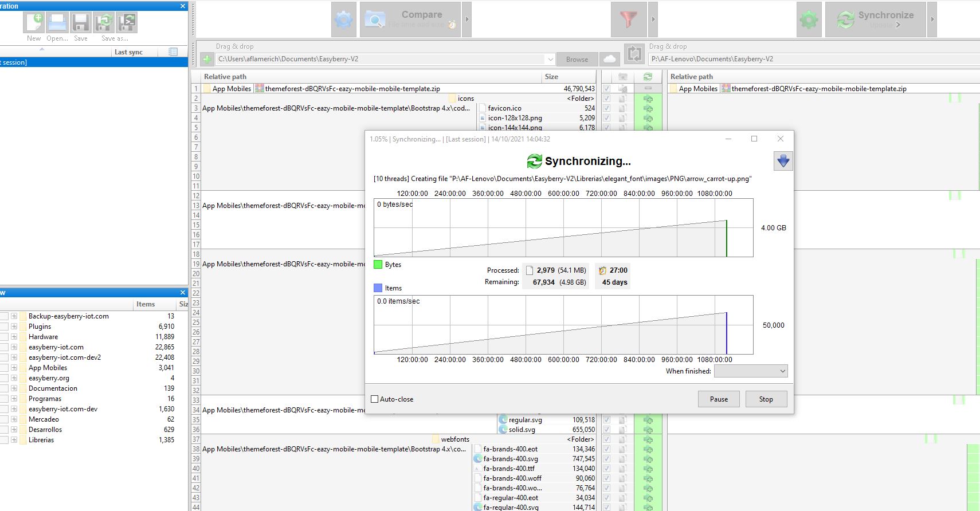980x511 pixels.
Task: Open a saved configuration file
Action: click(x=57, y=22)
